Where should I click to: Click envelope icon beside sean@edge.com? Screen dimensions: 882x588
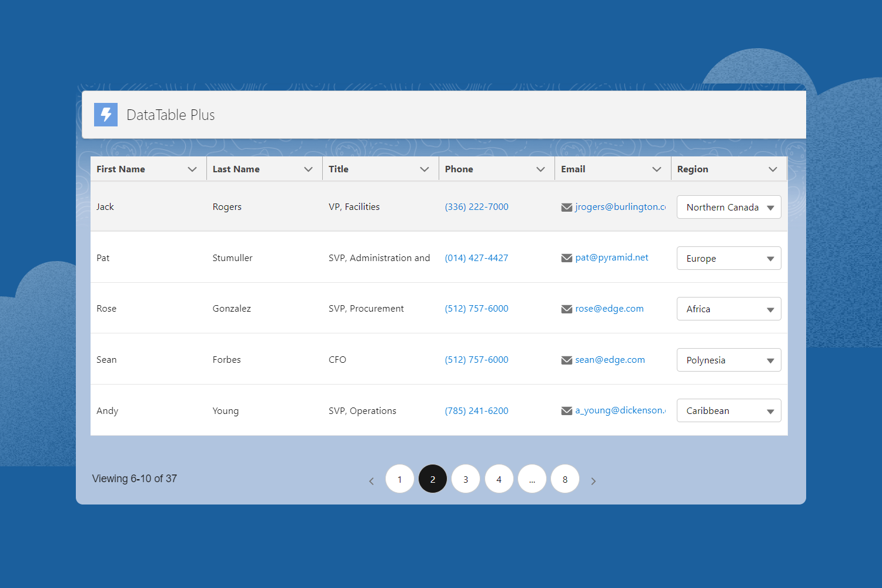pyautogui.click(x=567, y=360)
